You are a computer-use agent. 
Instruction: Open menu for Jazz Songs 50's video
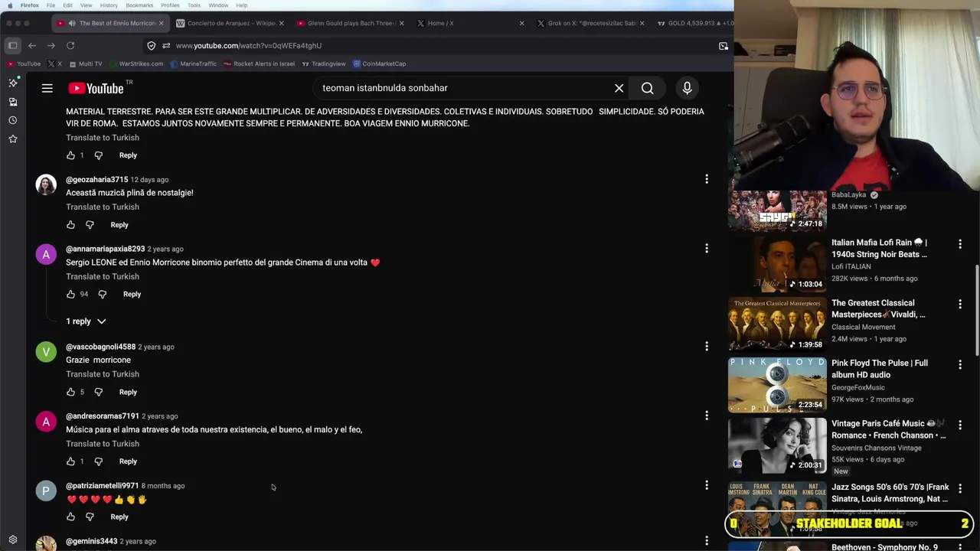[960, 488]
